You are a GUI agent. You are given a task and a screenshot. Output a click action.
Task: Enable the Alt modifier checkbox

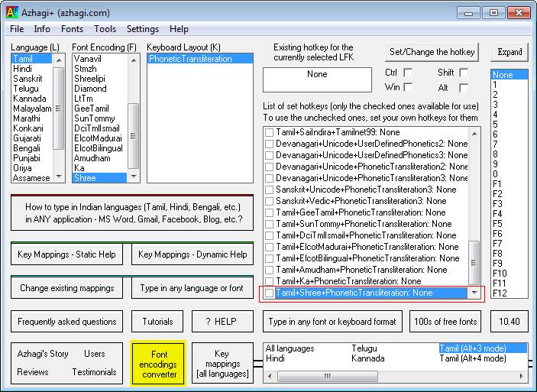tap(464, 87)
